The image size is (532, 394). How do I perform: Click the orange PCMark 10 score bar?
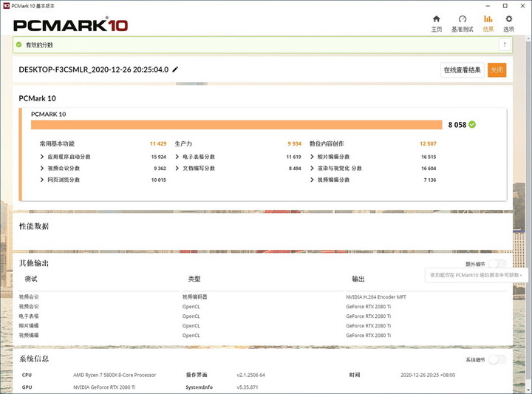click(x=236, y=124)
